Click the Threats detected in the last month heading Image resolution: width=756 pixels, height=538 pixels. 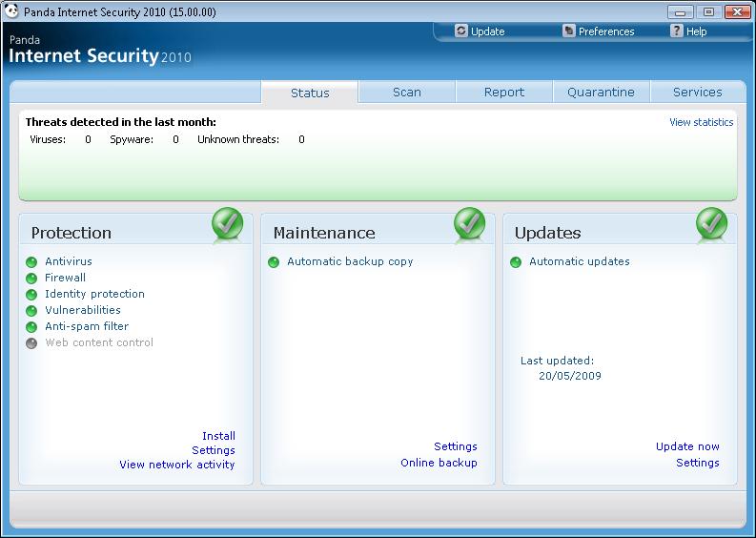[x=120, y=122]
